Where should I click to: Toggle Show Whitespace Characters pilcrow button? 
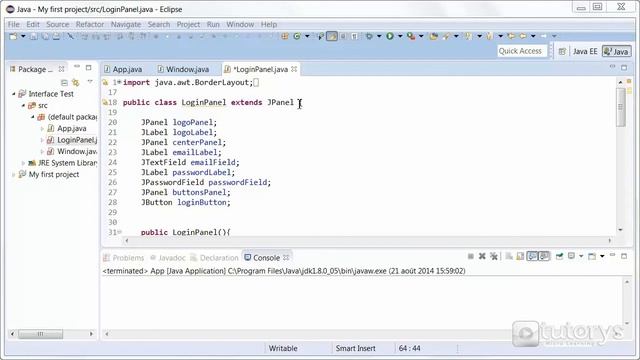coord(354,36)
